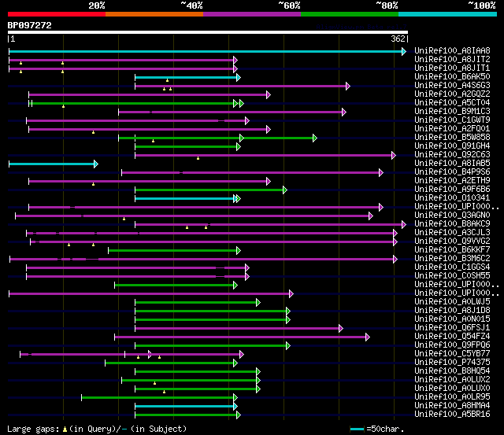Click the green alignment bar for B6KKF7
This screenshot has width=504, height=435.
175,250
